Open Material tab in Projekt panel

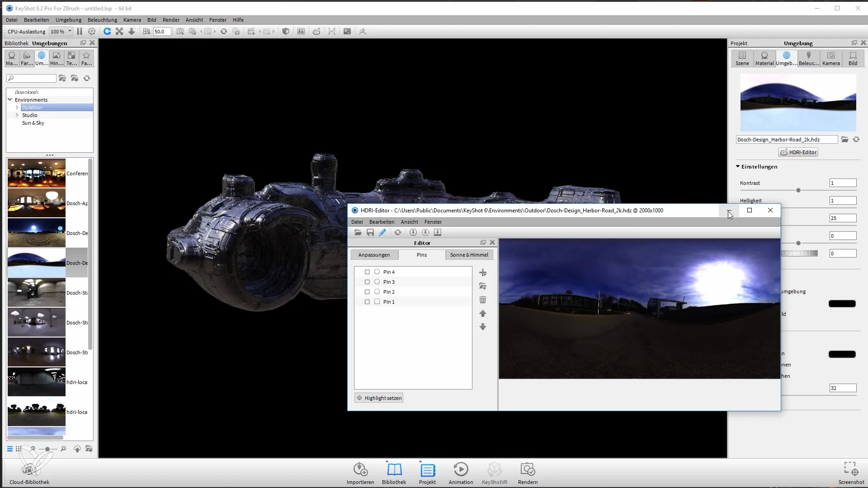pos(764,58)
